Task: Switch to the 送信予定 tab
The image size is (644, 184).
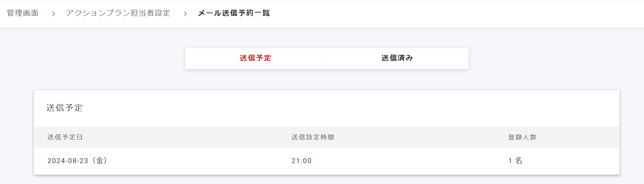Action: coord(256,58)
